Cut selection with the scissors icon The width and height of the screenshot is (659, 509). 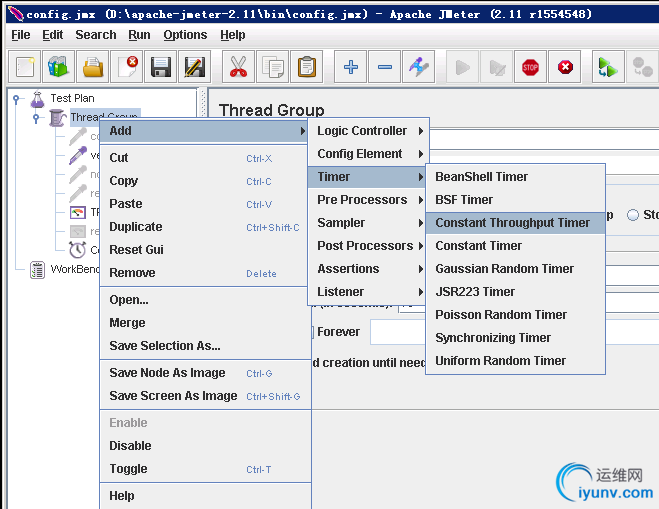tap(238, 67)
